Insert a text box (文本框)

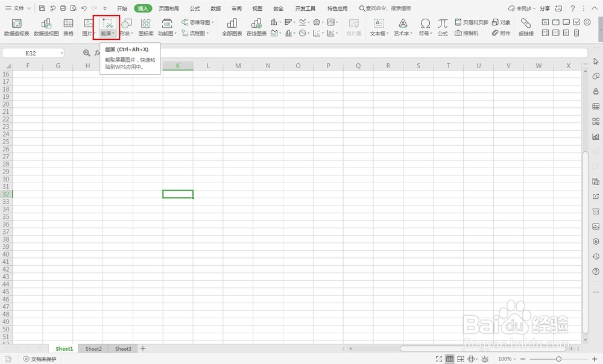point(379,27)
